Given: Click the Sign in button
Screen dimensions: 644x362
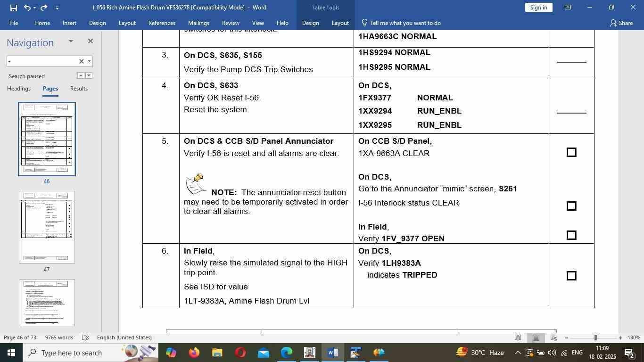Looking at the screenshot, I should (538, 7).
